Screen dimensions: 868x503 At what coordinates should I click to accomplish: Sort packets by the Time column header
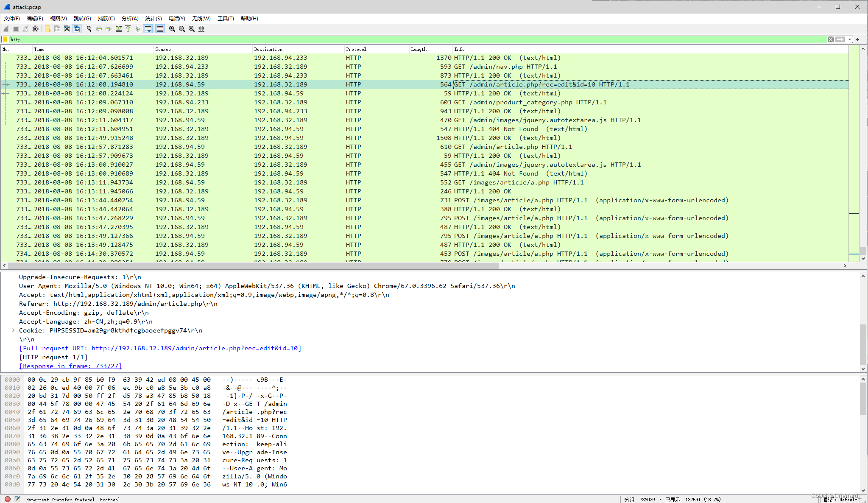click(93, 49)
